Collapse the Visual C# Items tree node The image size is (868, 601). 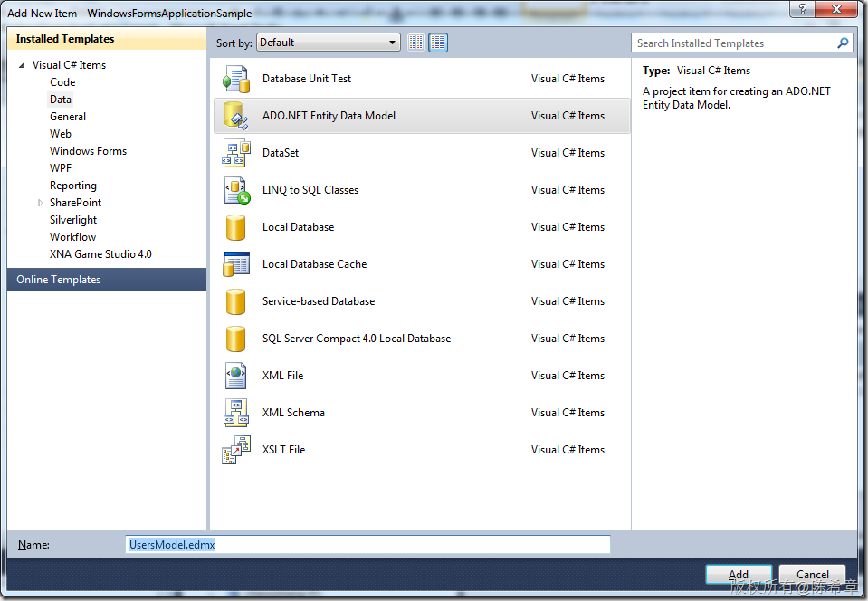22,65
